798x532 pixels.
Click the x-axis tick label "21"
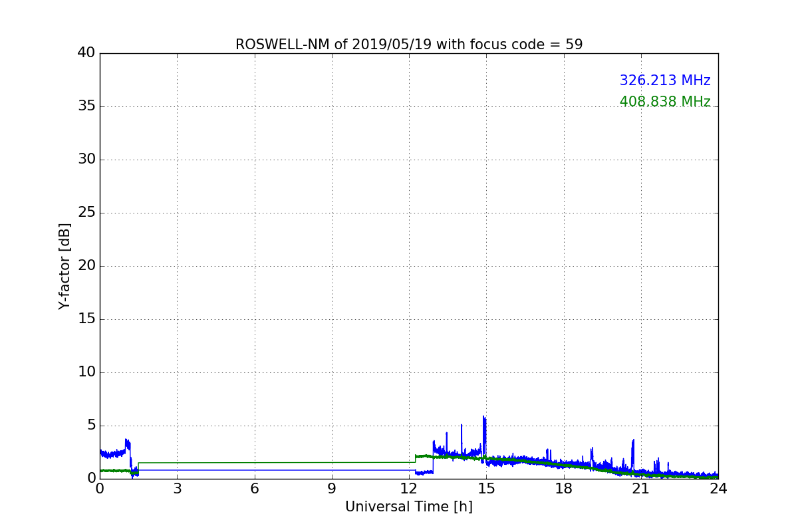coord(641,489)
